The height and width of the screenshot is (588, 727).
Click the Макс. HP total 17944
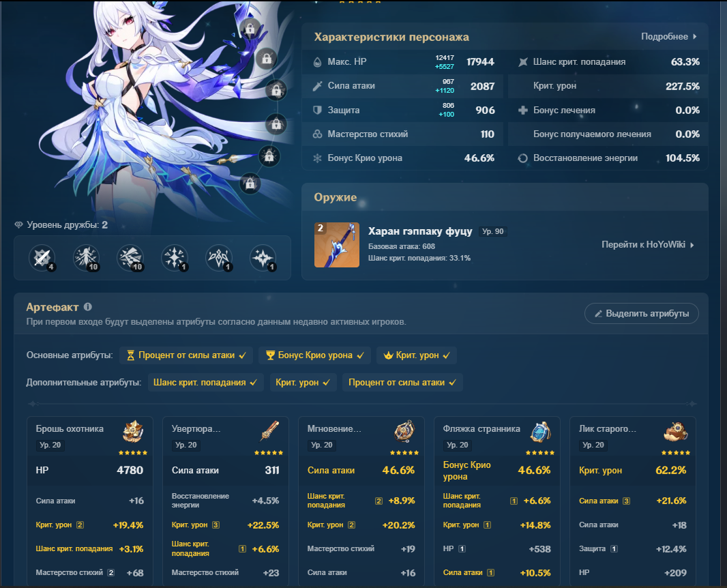pyautogui.click(x=480, y=62)
